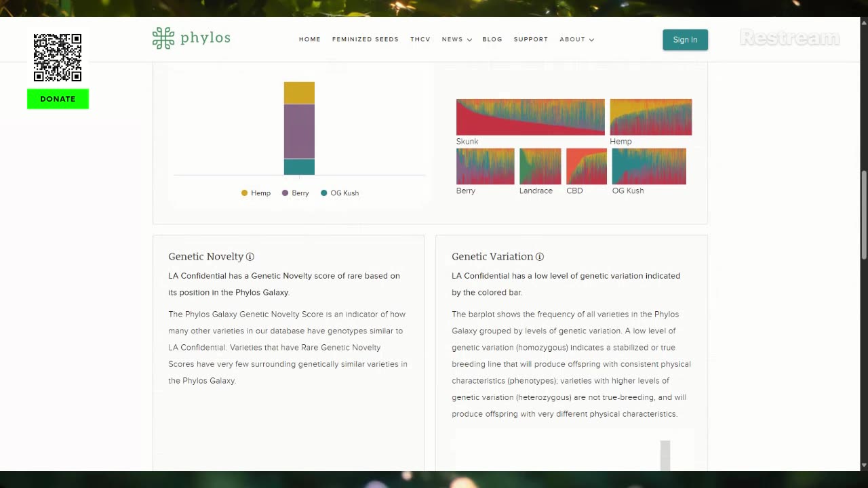Select the CBD population chart
The width and height of the screenshot is (868, 488).
[x=587, y=167]
